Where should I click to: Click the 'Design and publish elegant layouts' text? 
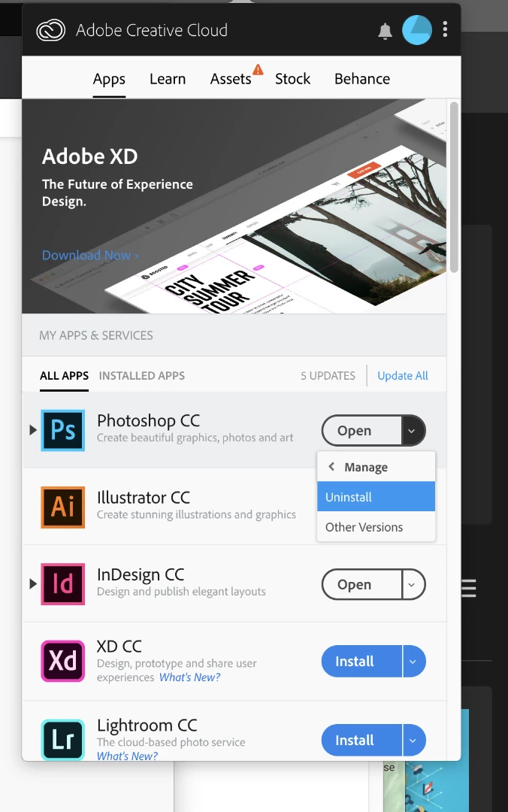click(x=181, y=592)
